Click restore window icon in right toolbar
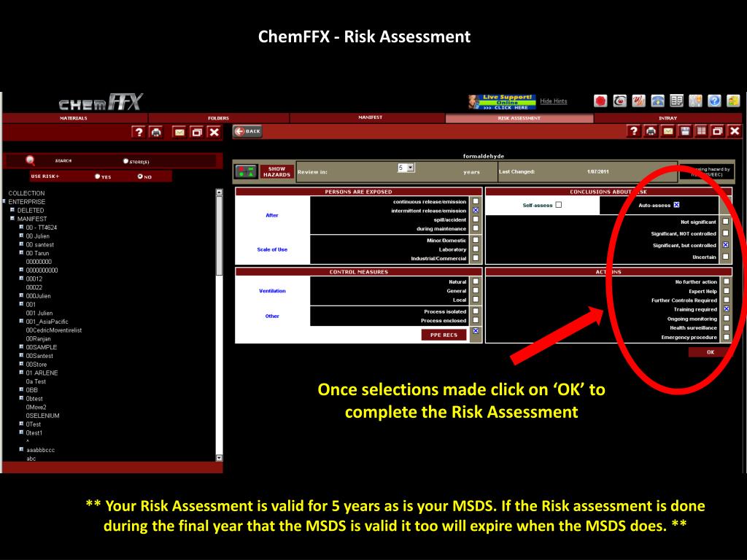Screen dimensions: 747x560 [718, 131]
